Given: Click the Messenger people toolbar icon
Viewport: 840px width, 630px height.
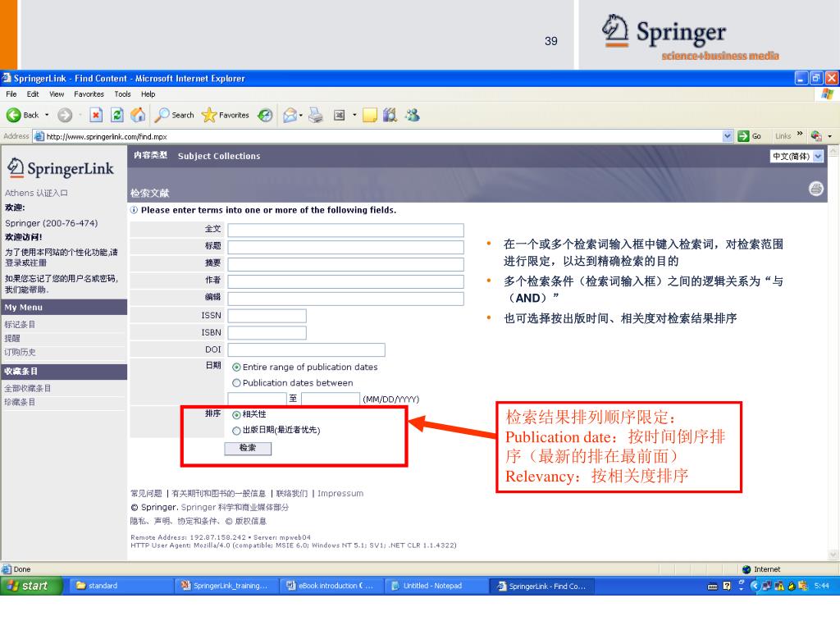Looking at the screenshot, I should tap(412, 115).
